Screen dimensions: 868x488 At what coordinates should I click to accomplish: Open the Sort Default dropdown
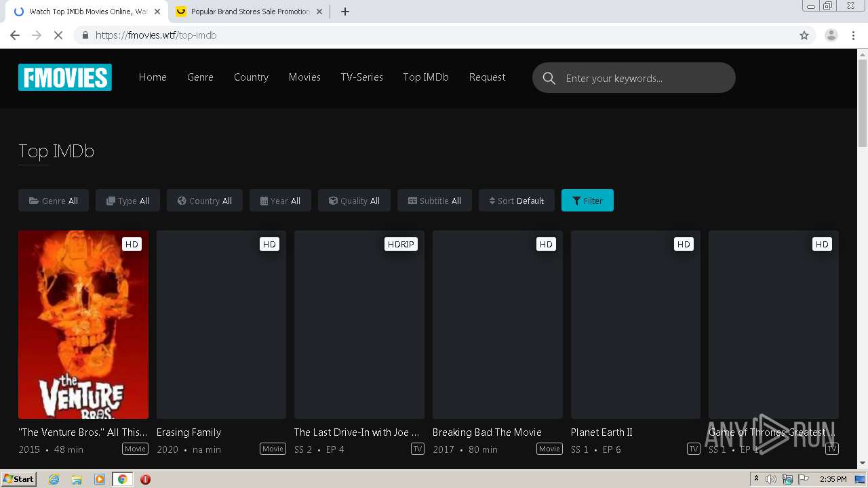[x=517, y=201]
